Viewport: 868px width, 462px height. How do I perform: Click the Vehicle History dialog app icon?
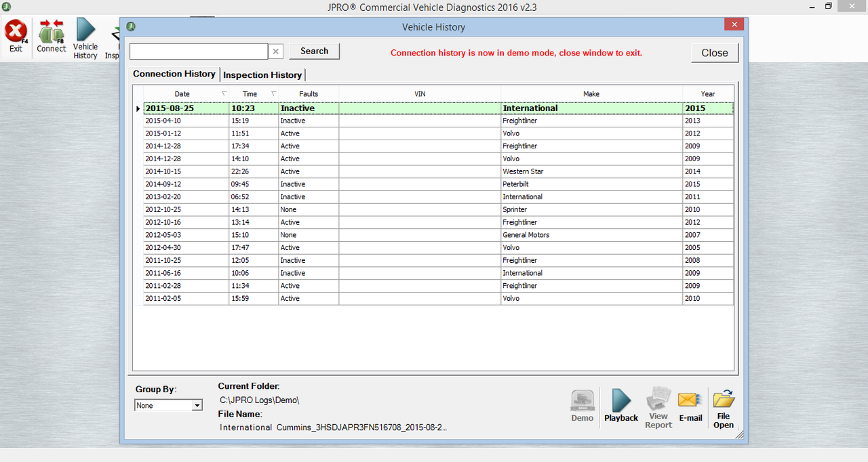tap(131, 27)
